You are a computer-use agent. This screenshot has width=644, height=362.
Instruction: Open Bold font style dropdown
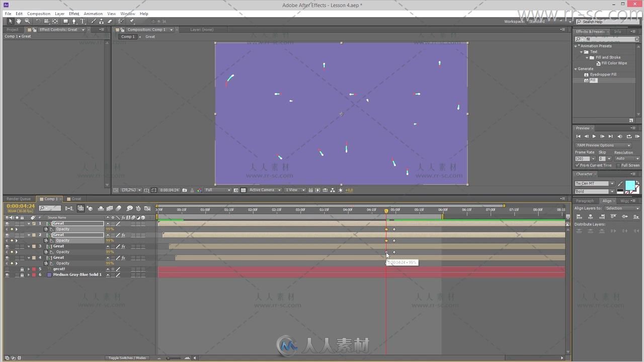pos(595,192)
